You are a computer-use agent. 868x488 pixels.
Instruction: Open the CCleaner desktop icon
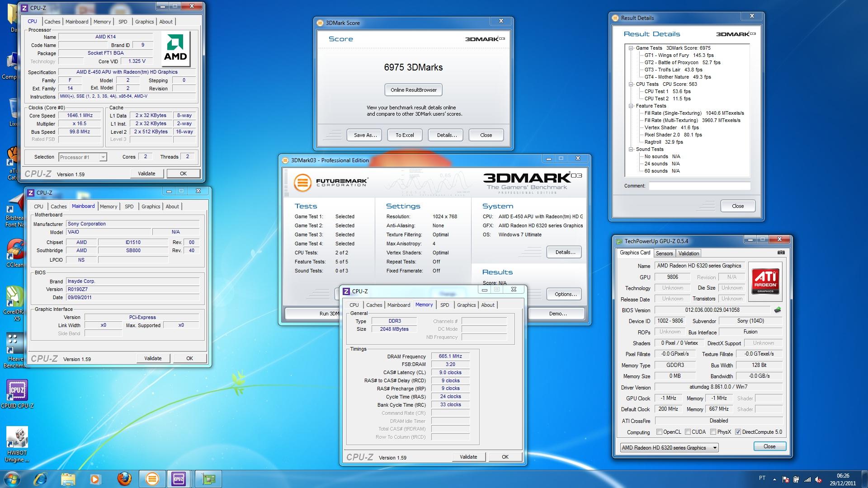pos(16,253)
